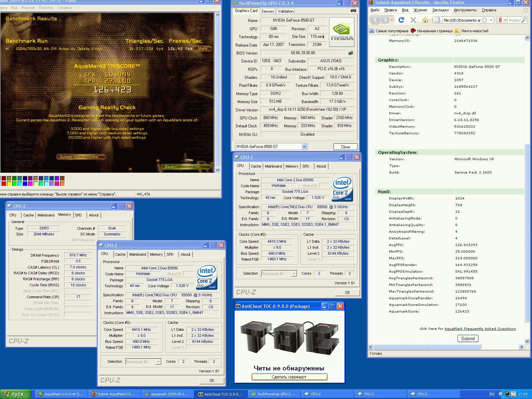
Task: Click the BIOS save chip icon in GPU-Z
Action: (351, 53)
